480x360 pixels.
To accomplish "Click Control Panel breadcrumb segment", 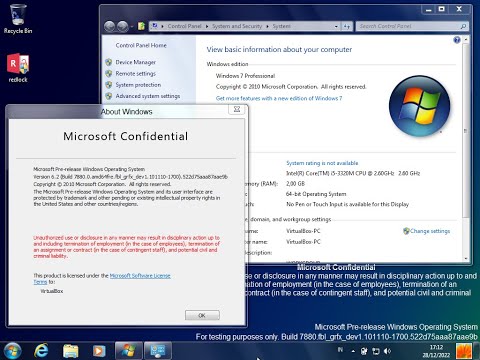I will click(x=184, y=26).
